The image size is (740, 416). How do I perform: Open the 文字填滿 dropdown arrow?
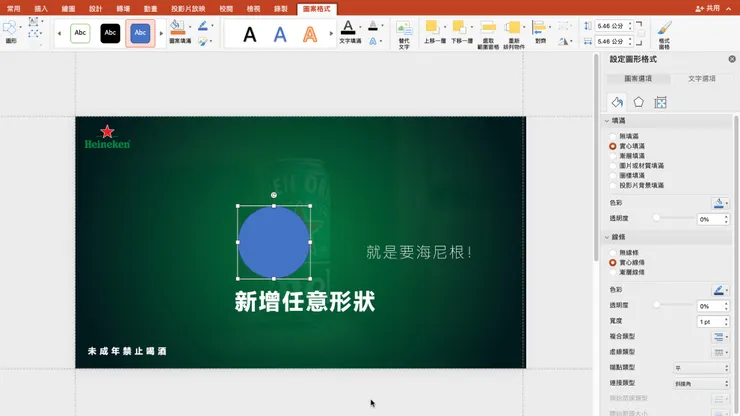(x=360, y=27)
